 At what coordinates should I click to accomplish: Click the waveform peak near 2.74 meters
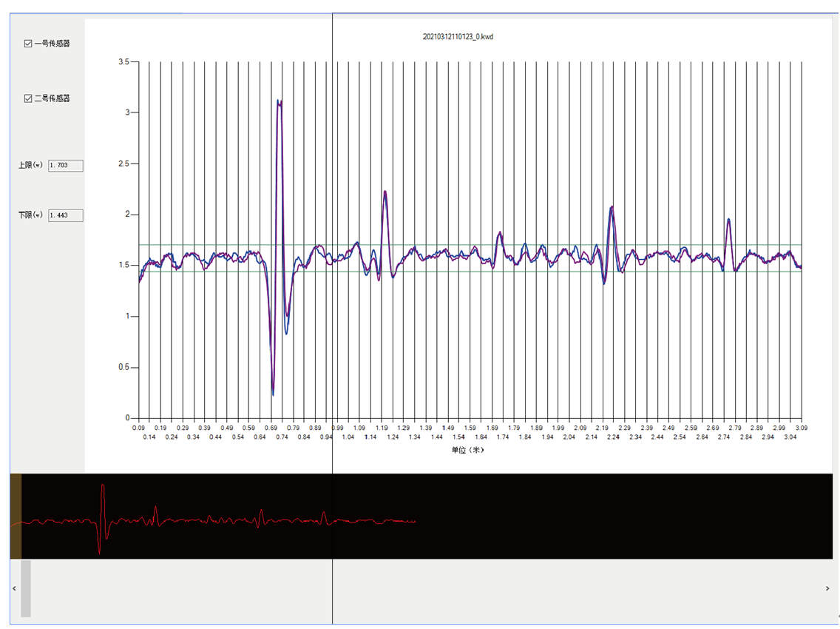pyautogui.click(x=728, y=221)
